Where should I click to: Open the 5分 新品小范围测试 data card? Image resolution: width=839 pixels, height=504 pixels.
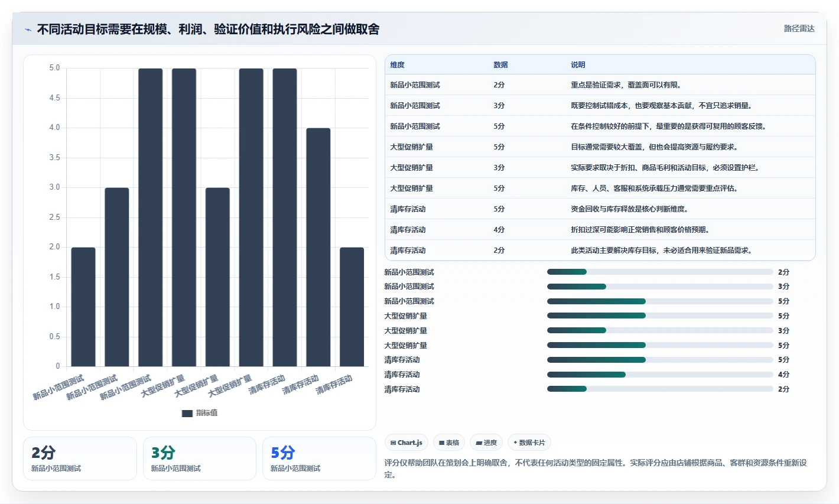(319, 459)
